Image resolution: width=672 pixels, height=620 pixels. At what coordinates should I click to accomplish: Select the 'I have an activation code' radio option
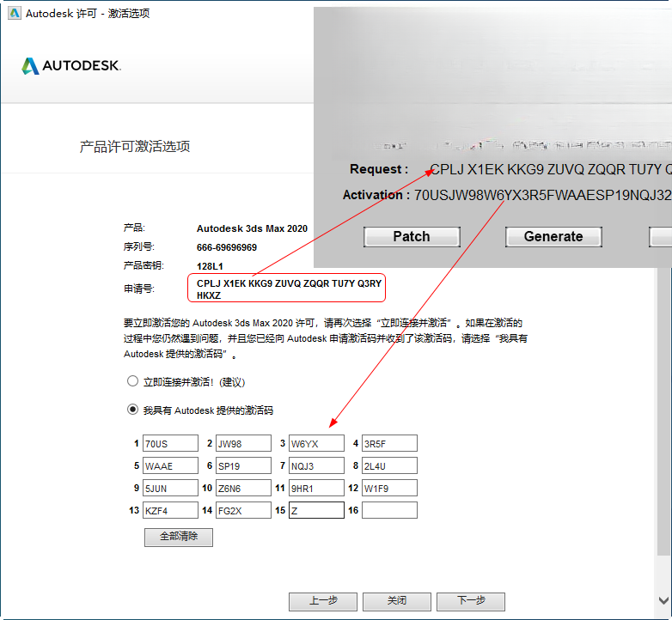pyautogui.click(x=132, y=410)
